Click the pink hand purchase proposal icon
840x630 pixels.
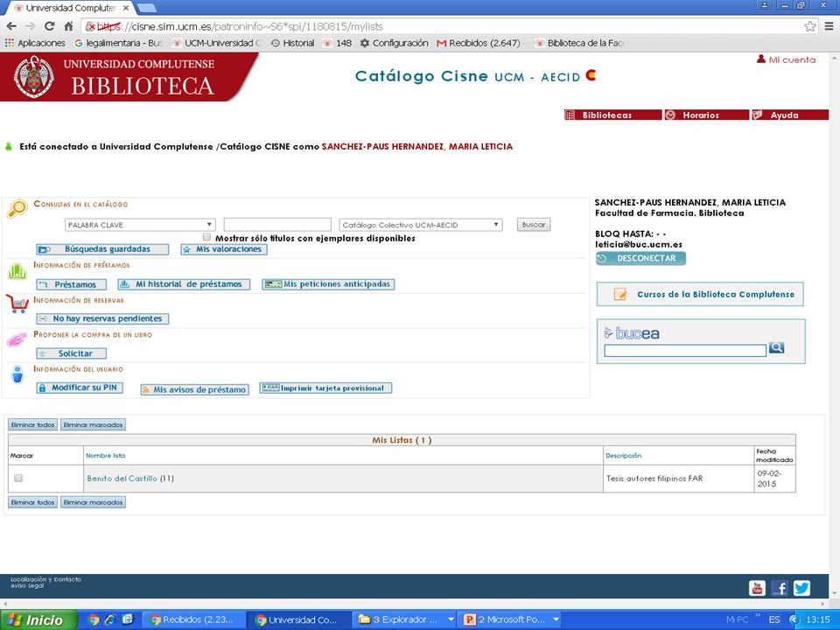[x=17, y=339]
